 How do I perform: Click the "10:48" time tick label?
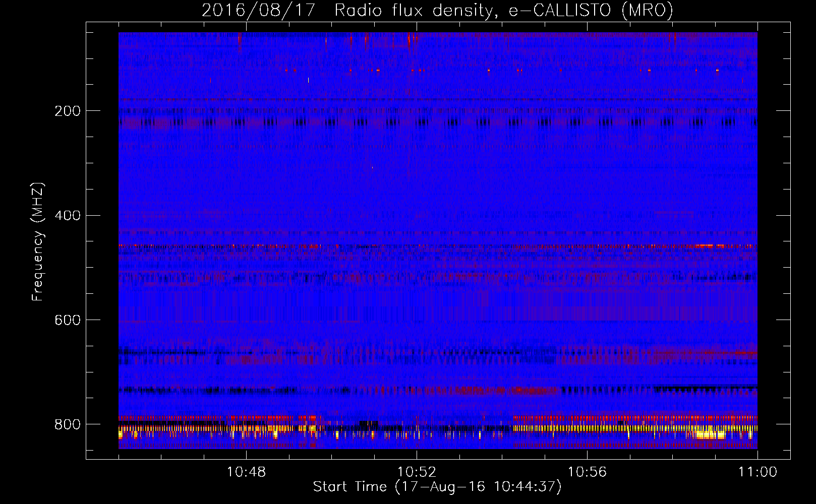246,472
